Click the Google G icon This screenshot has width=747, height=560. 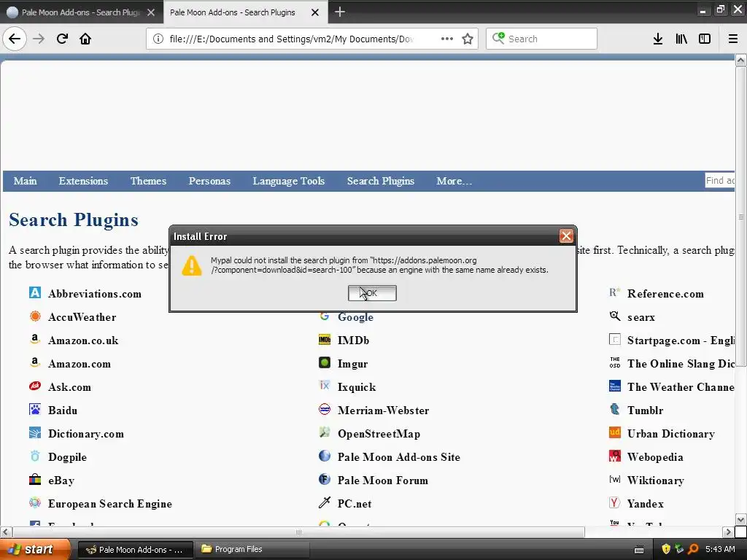pyautogui.click(x=325, y=316)
